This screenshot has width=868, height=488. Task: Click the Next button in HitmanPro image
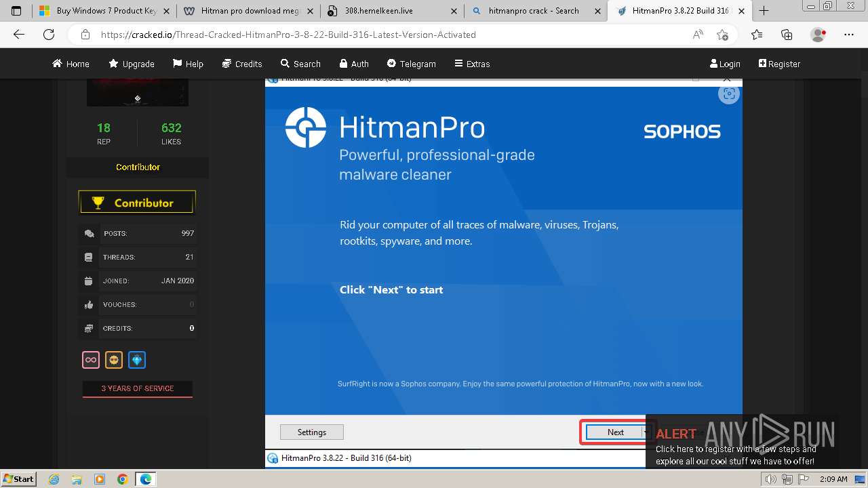coord(615,432)
